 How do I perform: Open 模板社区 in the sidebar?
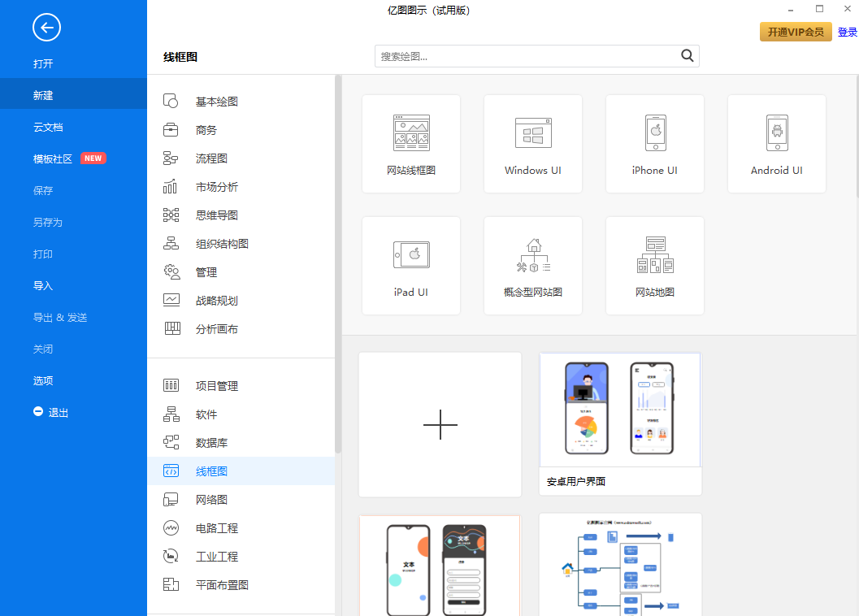click(x=53, y=159)
